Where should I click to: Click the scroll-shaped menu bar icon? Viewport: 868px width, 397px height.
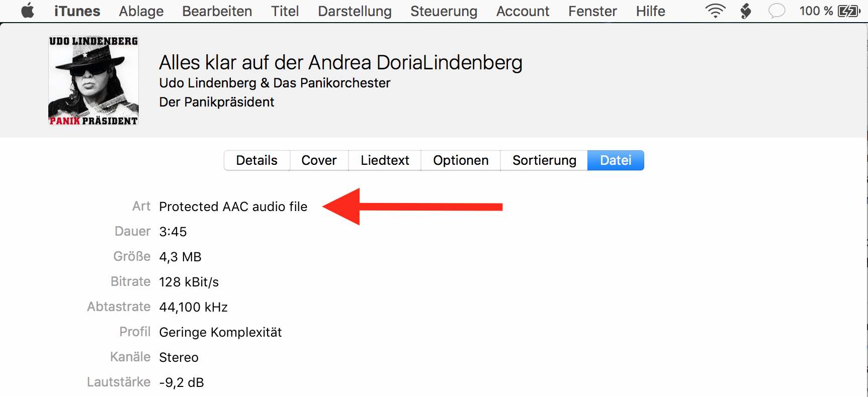coord(746,11)
